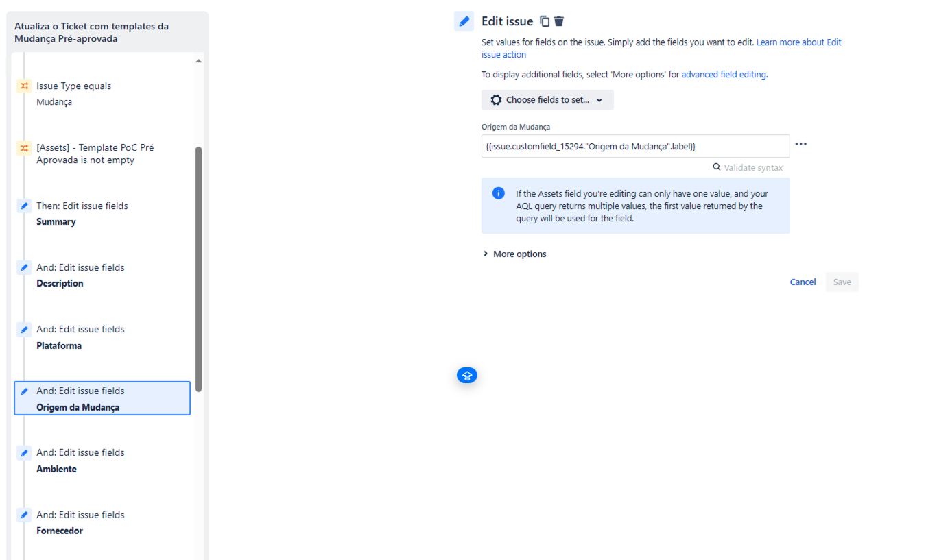926x560 pixels.
Task: Click the Origem da Mudança field label above the input
Action: pos(516,127)
